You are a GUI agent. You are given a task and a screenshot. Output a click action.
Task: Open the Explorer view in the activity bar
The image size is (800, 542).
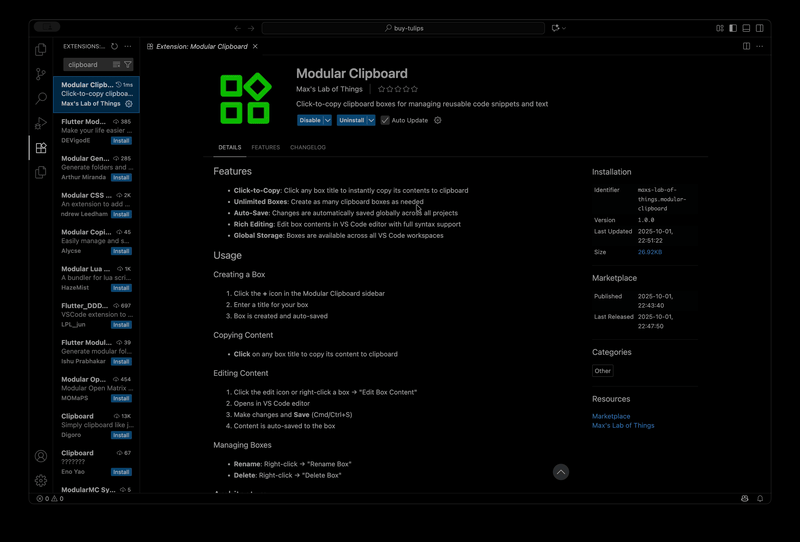pos(41,50)
